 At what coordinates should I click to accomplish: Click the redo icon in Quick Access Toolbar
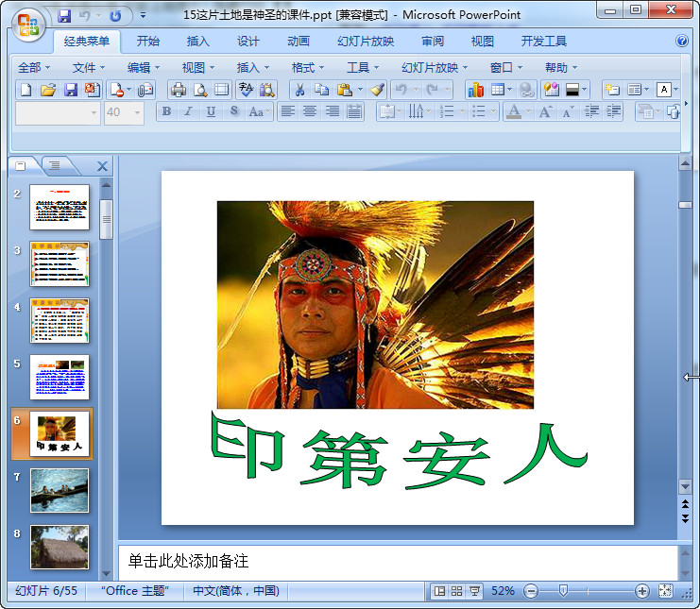(x=115, y=16)
